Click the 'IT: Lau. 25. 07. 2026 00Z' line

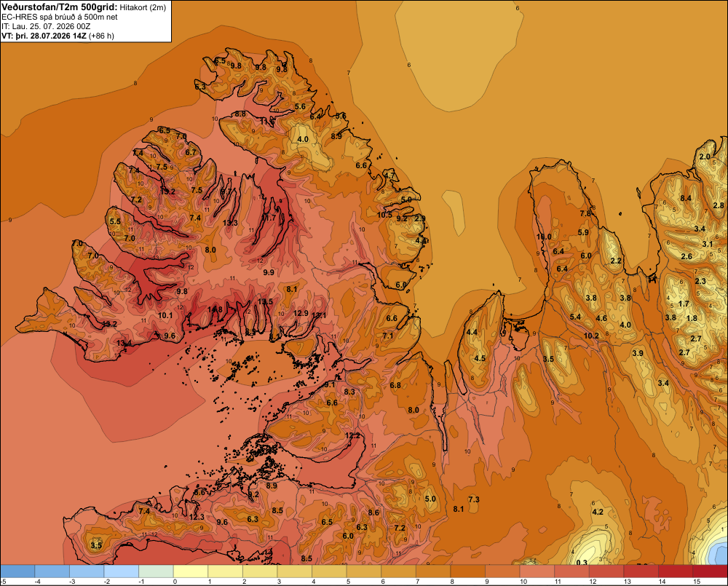coord(46,26)
